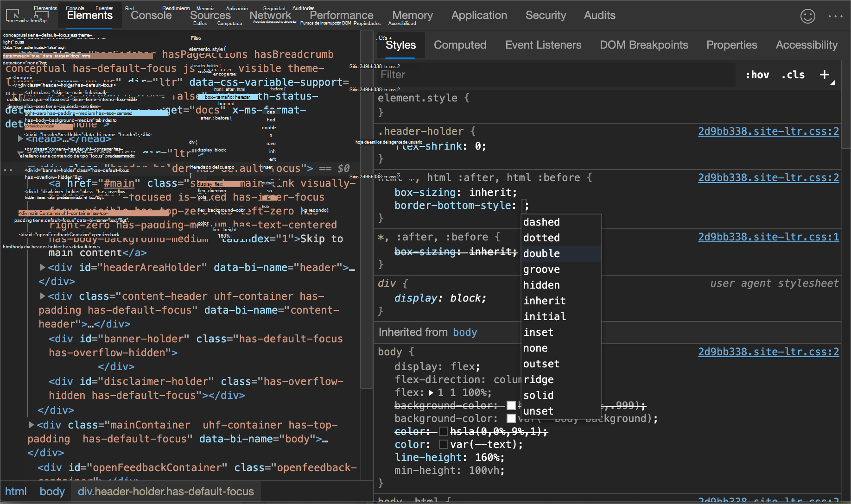
Task: Click the swatch beside hsla(0,0%,9%,1)
Action: click(x=443, y=431)
